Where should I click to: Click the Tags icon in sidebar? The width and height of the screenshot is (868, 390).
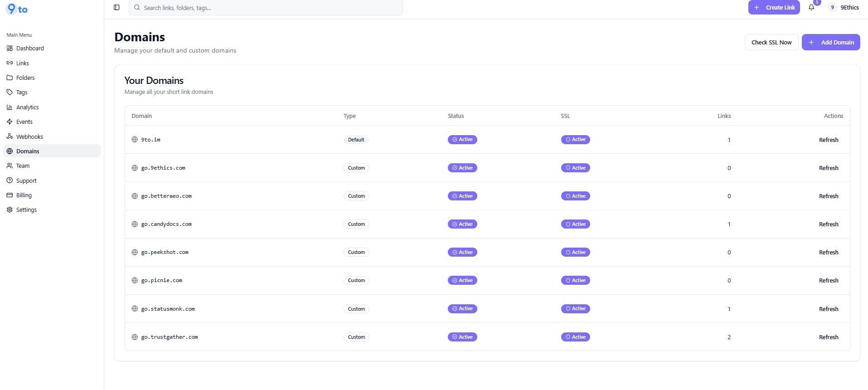[10, 92]
